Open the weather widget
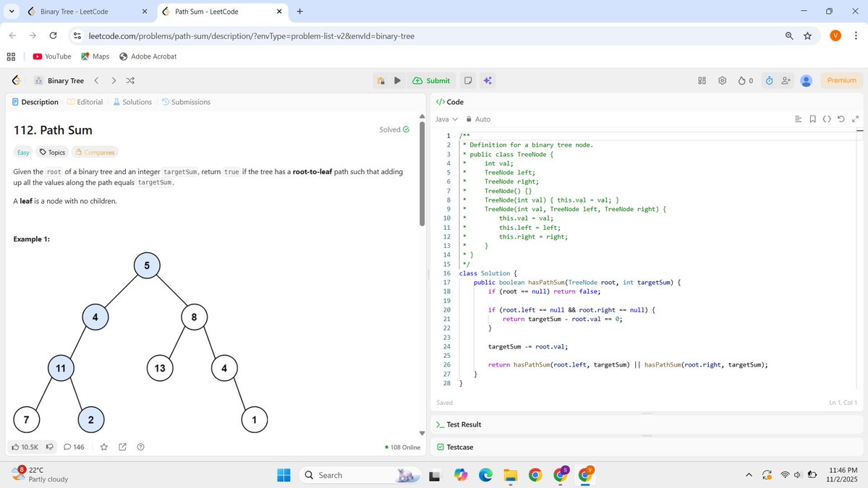 [x=41, y=474]
